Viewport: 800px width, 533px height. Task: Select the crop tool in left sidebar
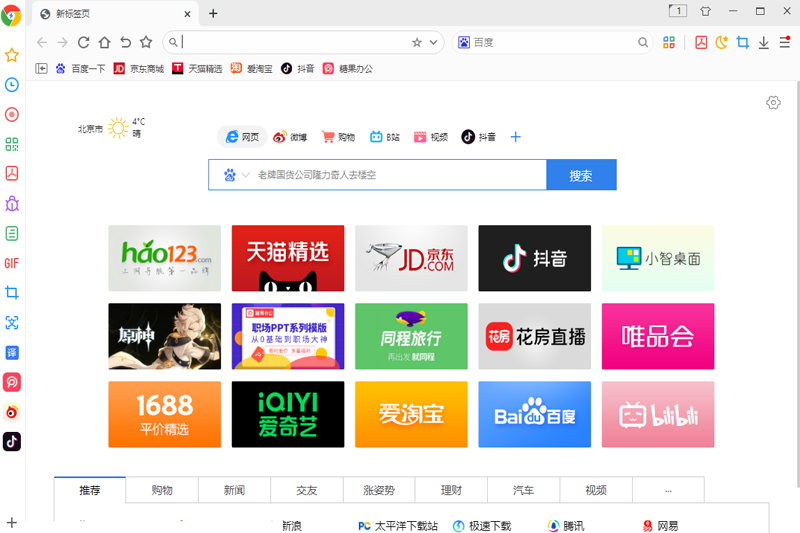click(x=12, y=293)
